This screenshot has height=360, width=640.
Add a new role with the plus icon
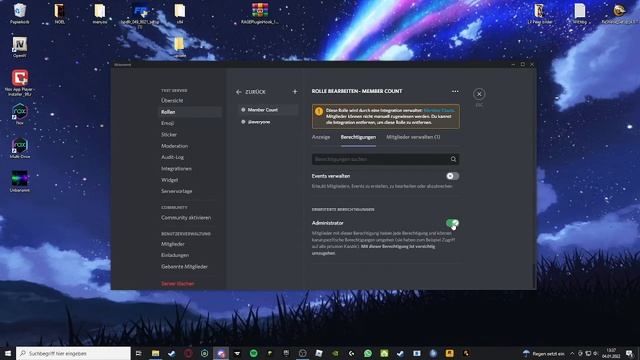(295, 92)
